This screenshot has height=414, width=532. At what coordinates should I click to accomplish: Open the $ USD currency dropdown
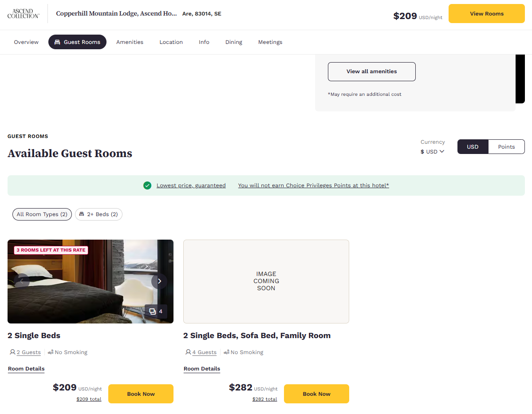432,152
